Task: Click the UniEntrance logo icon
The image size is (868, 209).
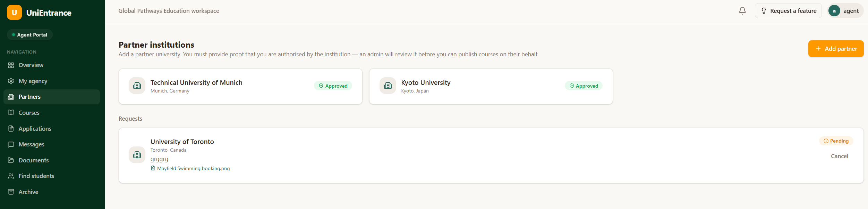Action: (x=14, y=13)
